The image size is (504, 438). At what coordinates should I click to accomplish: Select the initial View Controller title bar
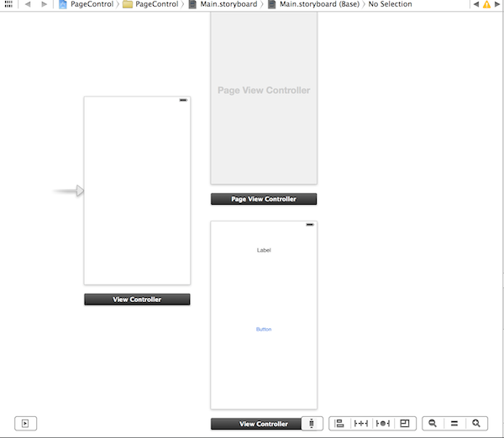coord(137,300)
